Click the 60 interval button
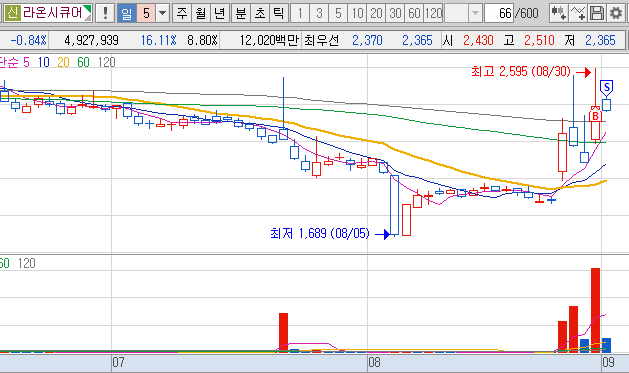The height and width of the screenshot is (373, 629). [x=414, y=13]
